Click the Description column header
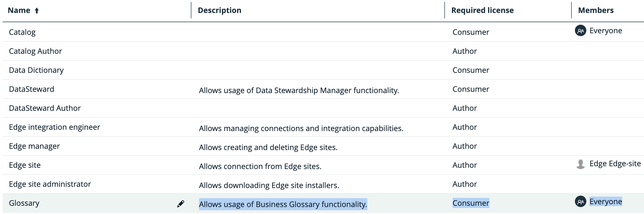The height and width of the screenshot is (214, 644). pyautogui.click(x=220, y=10)
